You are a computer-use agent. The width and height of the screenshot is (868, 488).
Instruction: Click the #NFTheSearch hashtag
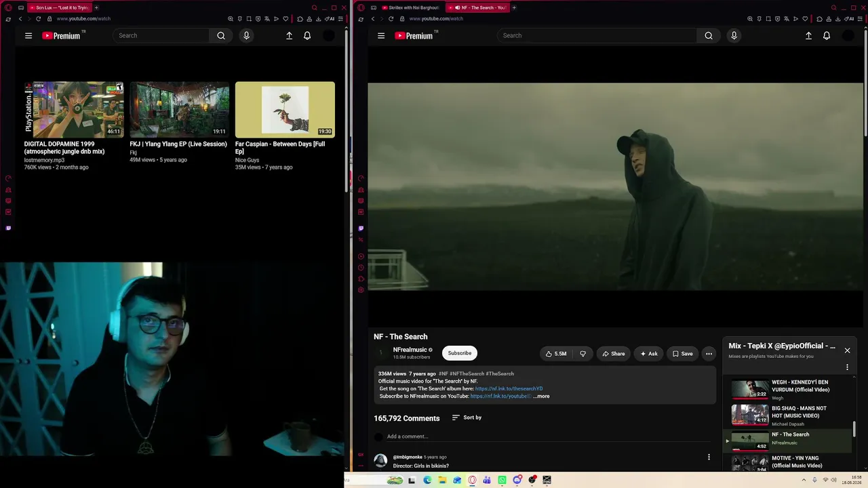(x=467, y=373)
